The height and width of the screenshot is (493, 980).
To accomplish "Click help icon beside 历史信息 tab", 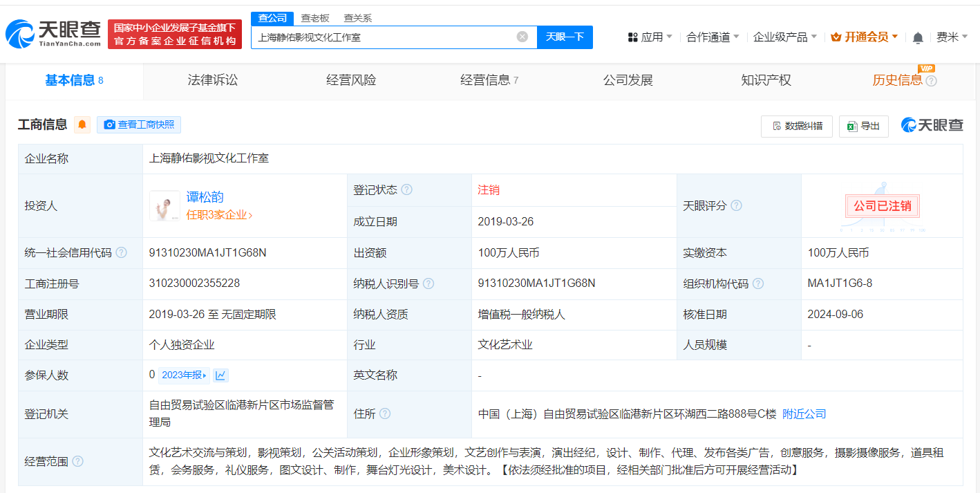I will click(x=932, y=81).
